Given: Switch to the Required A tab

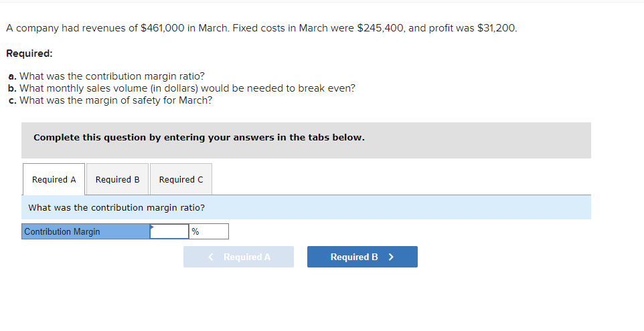Looking at the screenshot, I should 54,180.
